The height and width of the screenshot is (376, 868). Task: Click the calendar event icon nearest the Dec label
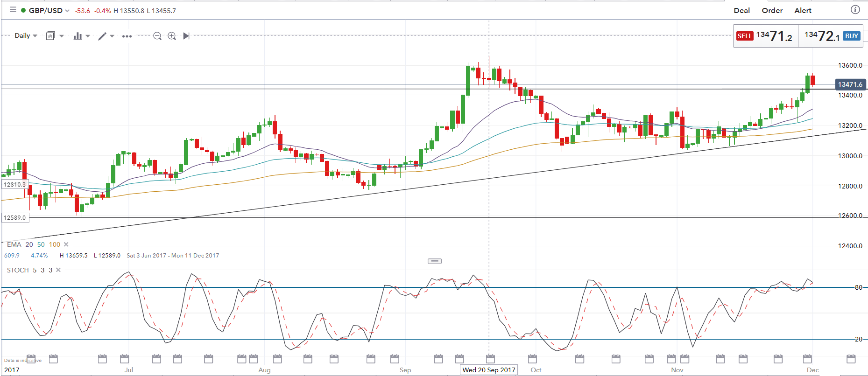807,359
